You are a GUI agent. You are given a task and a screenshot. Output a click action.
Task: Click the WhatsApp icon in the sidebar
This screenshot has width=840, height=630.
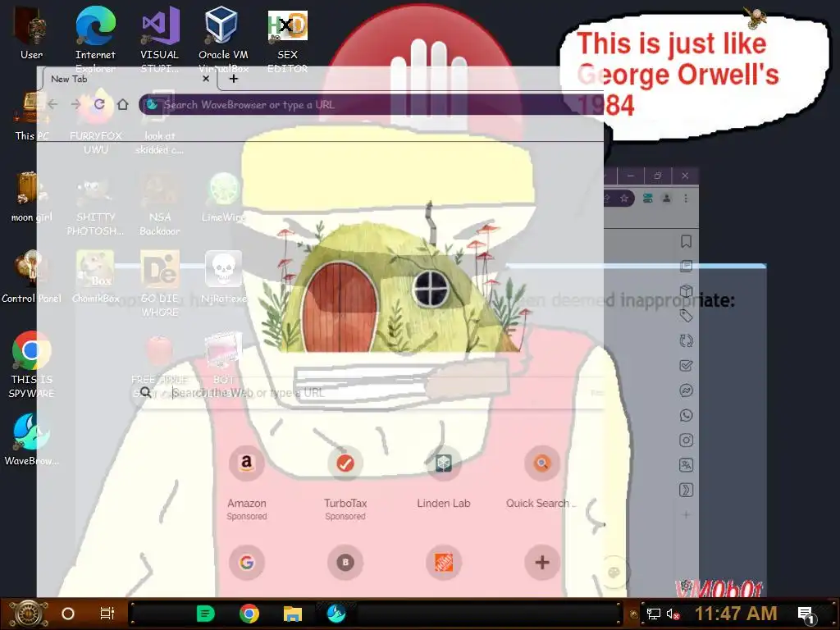pos(687,415)
